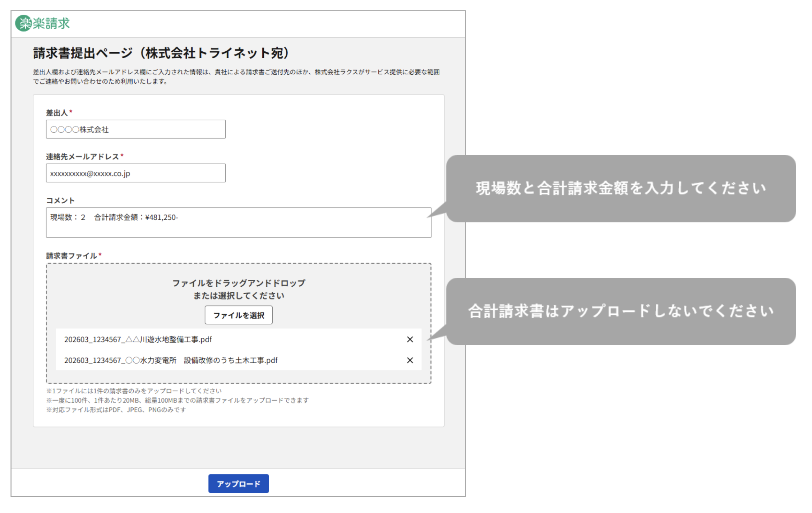The width and height of the screenshot is (812, 513).
Task: Click the 対応ファイル形式はPDF、JPEG、PNG note text
Action: [116, 410]
